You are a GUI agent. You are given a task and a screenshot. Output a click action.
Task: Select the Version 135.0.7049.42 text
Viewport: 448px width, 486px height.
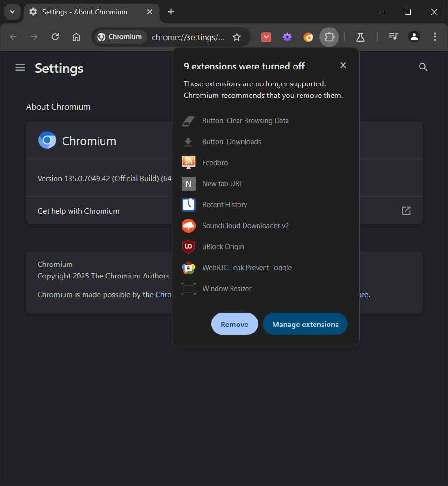pyautogui.click(x=104, y=179)
